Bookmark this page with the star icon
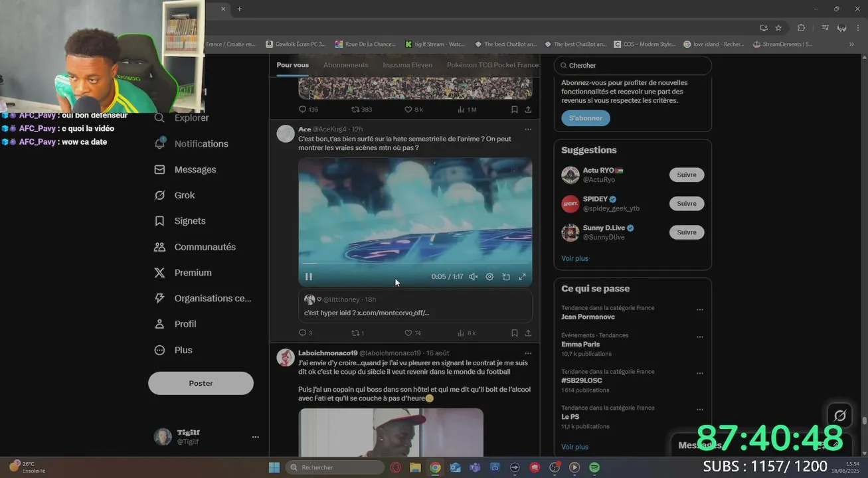Viewport: 868px width, 478px height. pos(778,27)
